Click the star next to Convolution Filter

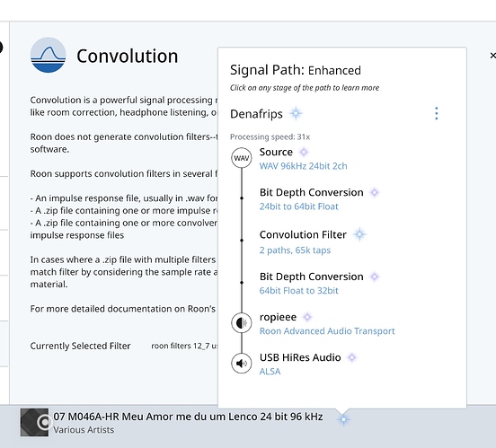point(359,234)
